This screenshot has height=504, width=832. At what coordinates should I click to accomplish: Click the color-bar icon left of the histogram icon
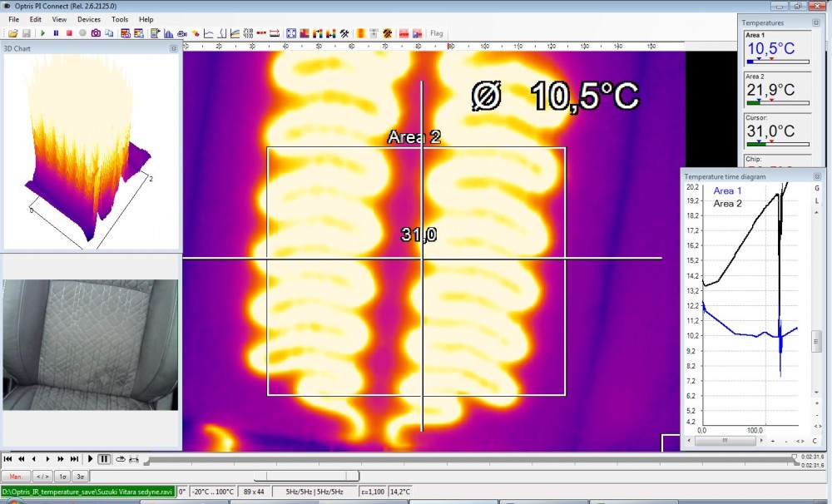point(155,33)
